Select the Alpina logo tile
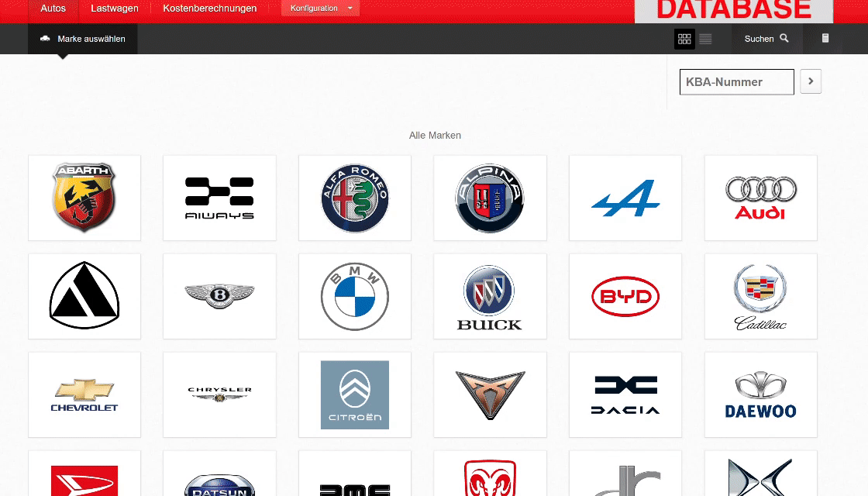The height and width of the screenshot is (496, 868). [x=490, y=198]
